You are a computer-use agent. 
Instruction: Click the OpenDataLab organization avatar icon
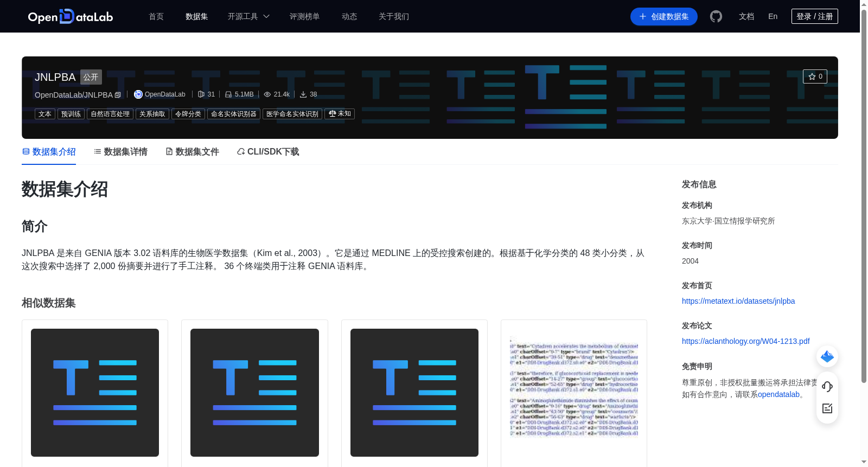138,94
